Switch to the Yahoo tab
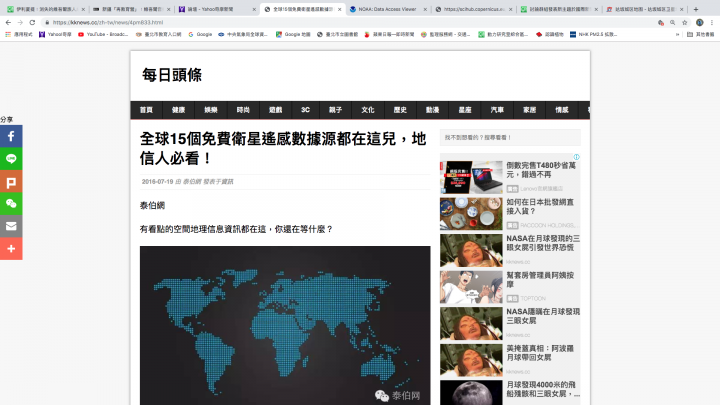 [216, 9]
